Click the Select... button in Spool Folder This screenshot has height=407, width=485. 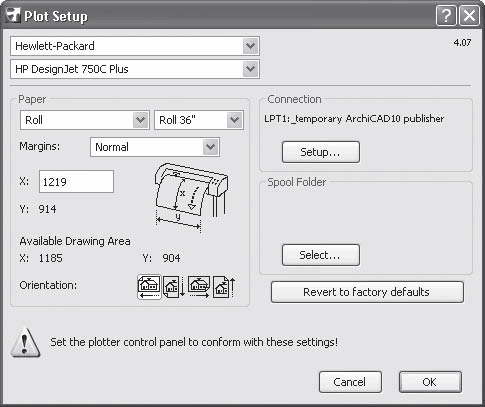pos(321,255)
